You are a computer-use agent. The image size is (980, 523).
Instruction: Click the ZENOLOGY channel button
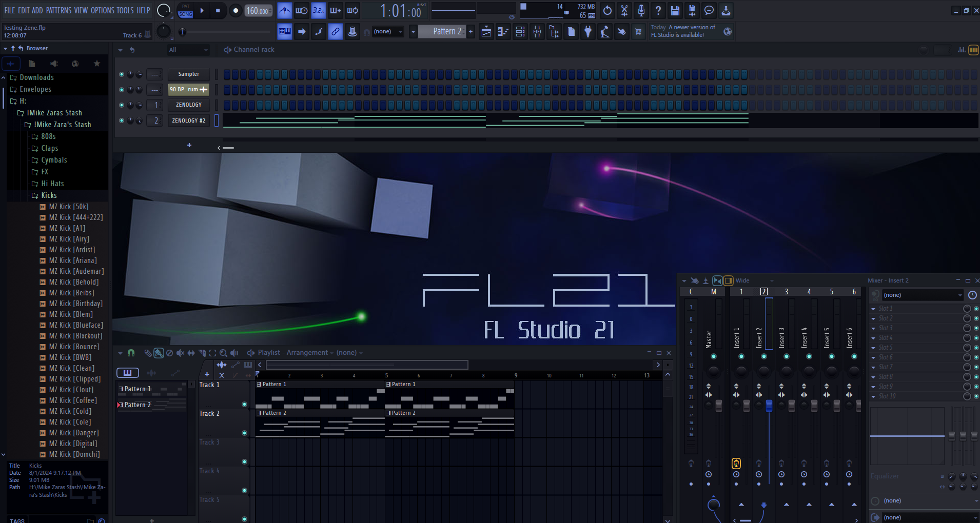point(189,105)
